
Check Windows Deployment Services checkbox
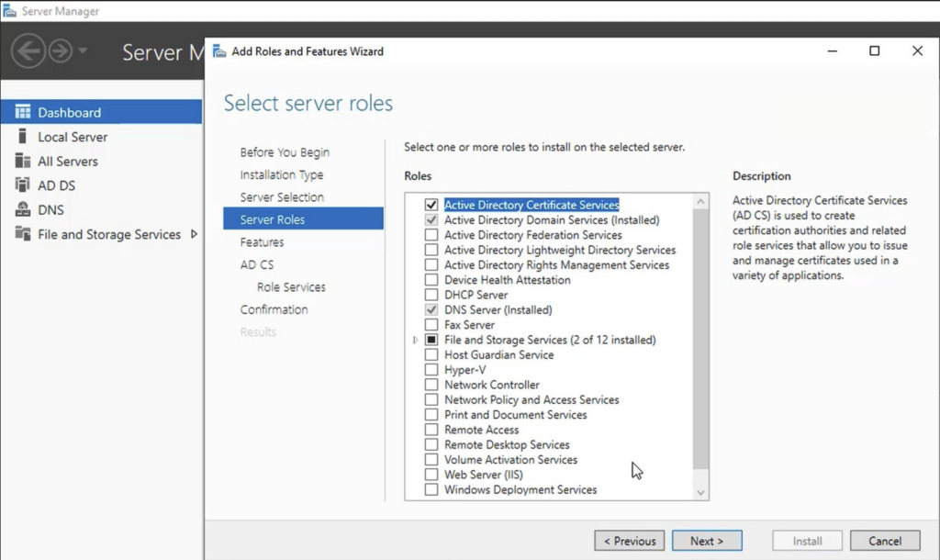tap(431, 489)
